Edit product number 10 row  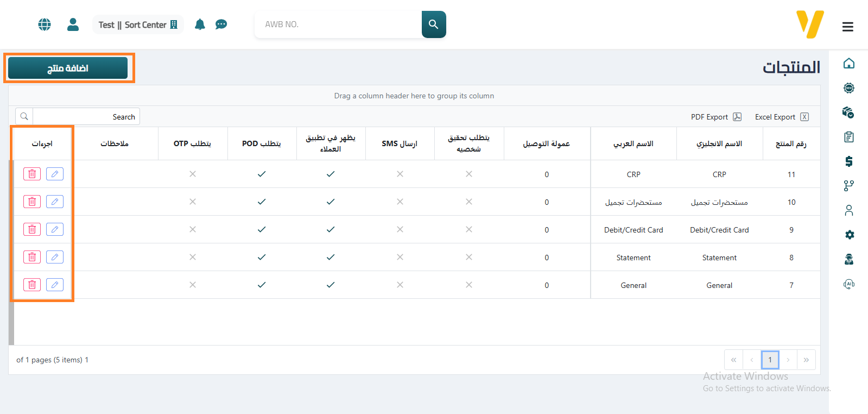click(55, 202)
